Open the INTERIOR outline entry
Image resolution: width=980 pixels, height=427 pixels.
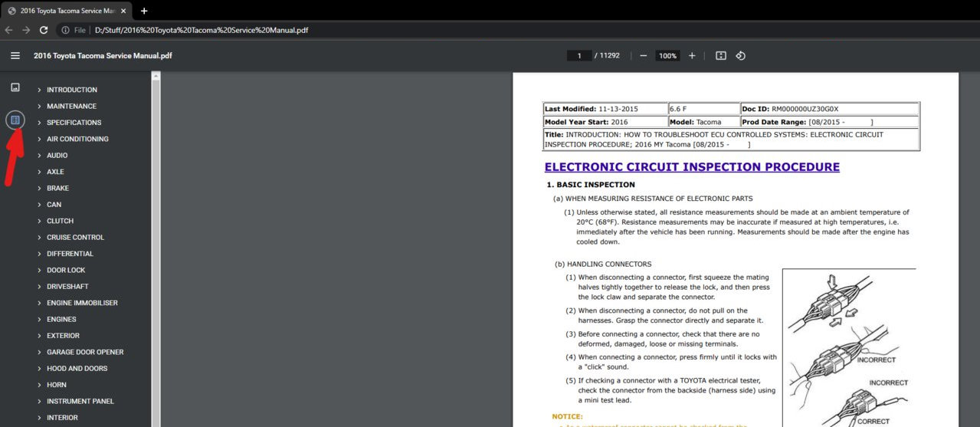[62, 418]
